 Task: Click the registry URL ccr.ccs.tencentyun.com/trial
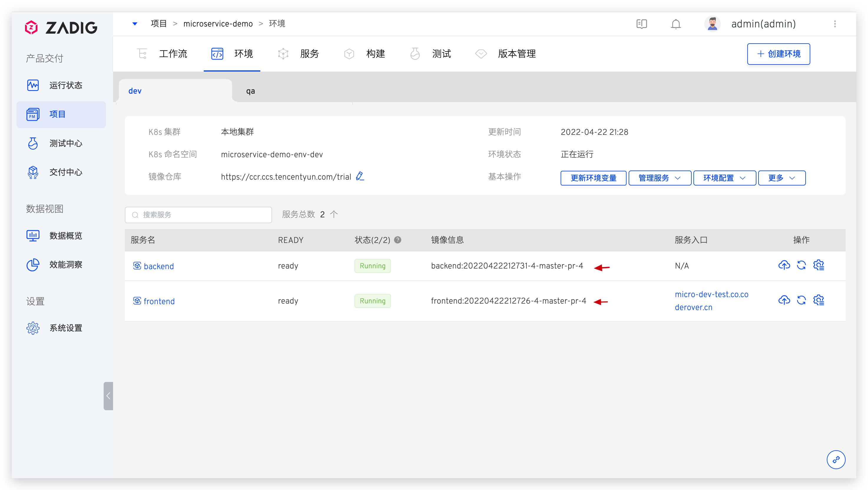click(286, 177)
